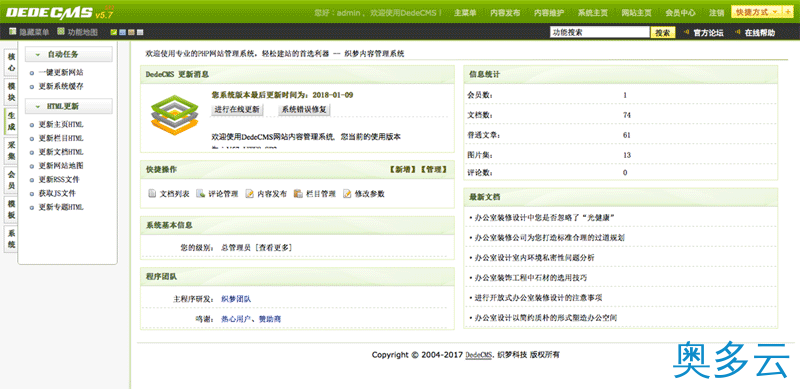Choose the gray theme skin swatch

(140, 33)
